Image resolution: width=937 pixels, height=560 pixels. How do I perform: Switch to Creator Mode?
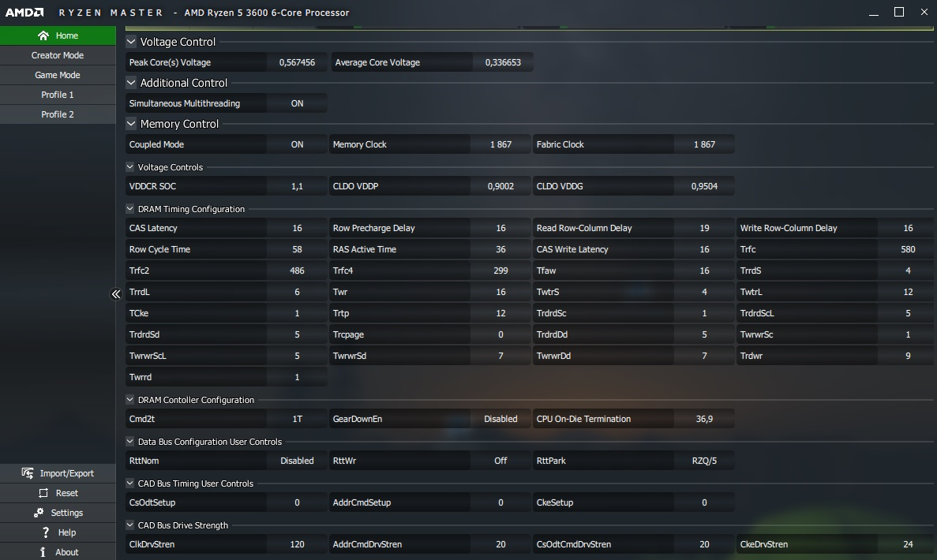click(58, 55)
